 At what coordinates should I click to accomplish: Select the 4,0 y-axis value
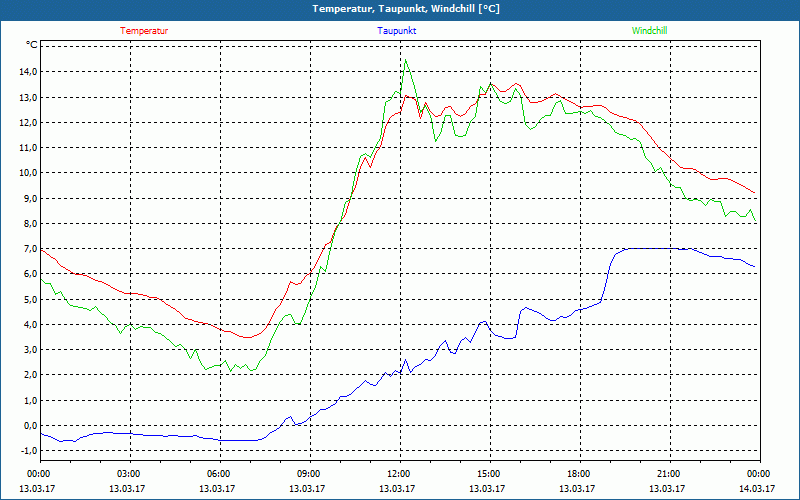pyautogui.click(x=30, y=324)
